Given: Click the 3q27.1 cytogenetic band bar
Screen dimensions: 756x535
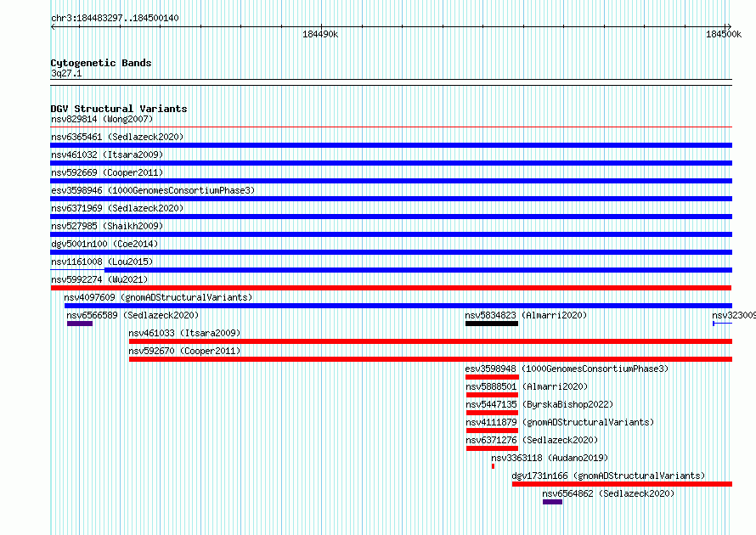Looking at the screenshot, I should coord(391,82).
